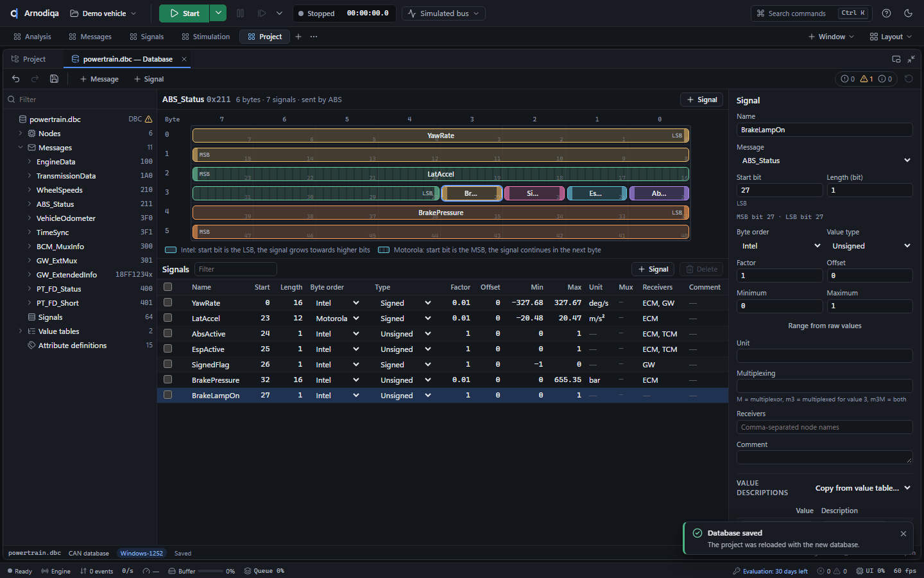
Task: Expand the Value tables tree item
Action: point(21,331)
